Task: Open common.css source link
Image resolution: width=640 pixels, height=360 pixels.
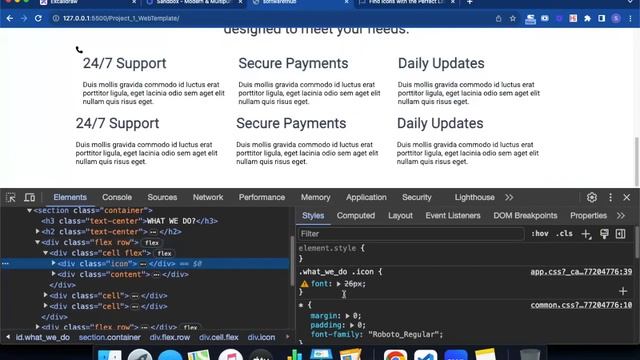Action: (x=581, y=304)
